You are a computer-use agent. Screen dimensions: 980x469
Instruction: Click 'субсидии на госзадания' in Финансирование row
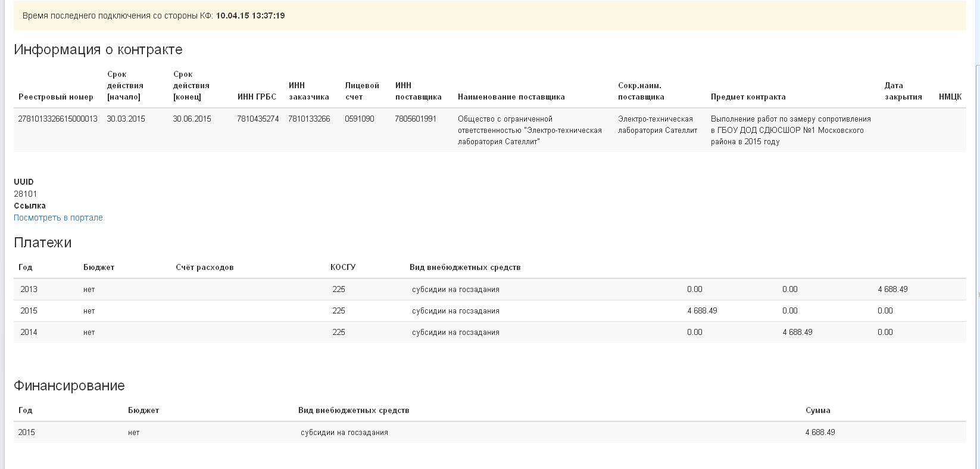[x=344, y=432]
